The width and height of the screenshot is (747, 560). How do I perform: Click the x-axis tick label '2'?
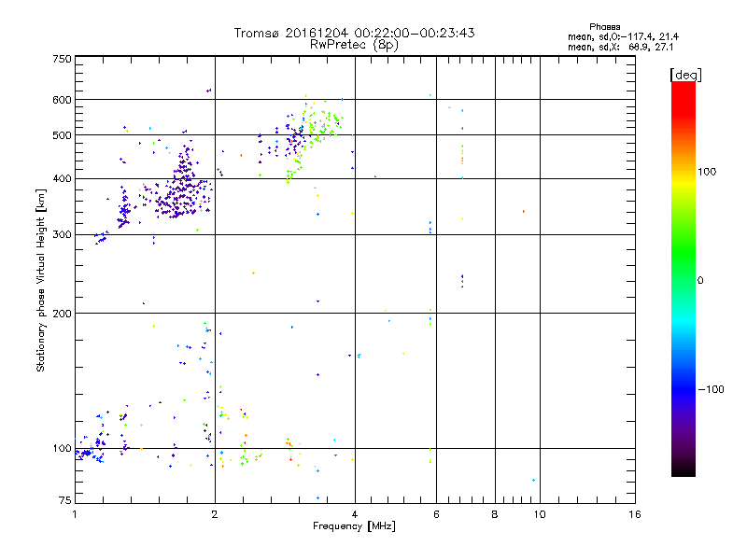(x=215, y=514)
